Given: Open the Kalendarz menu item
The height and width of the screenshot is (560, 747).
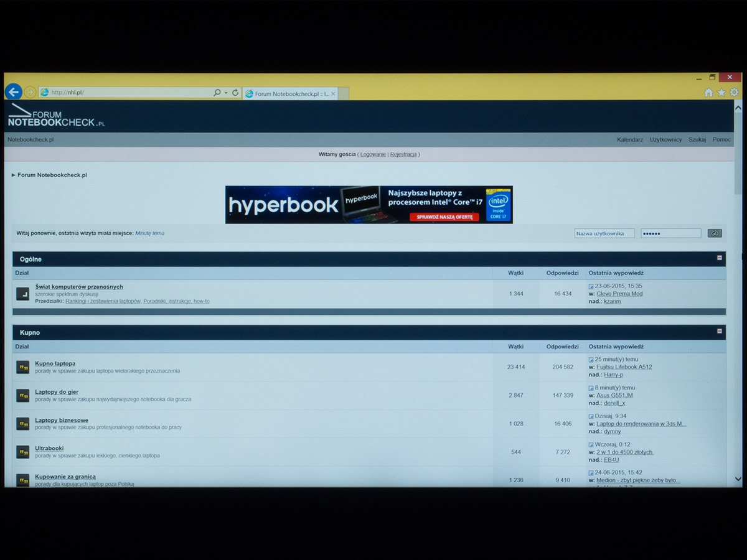Looking at the screenshot, I should pos(630,140).
